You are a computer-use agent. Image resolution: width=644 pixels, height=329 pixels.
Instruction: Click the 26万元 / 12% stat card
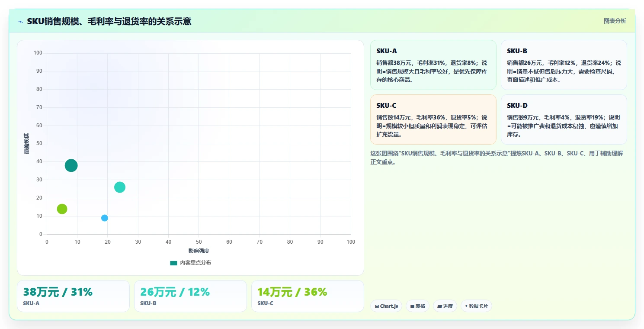190,296
